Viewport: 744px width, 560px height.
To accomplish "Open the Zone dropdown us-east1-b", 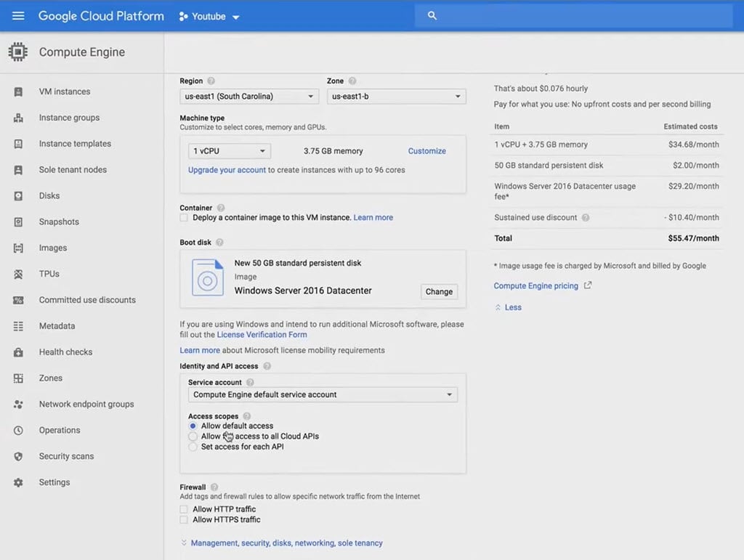I will coord(396,97).
